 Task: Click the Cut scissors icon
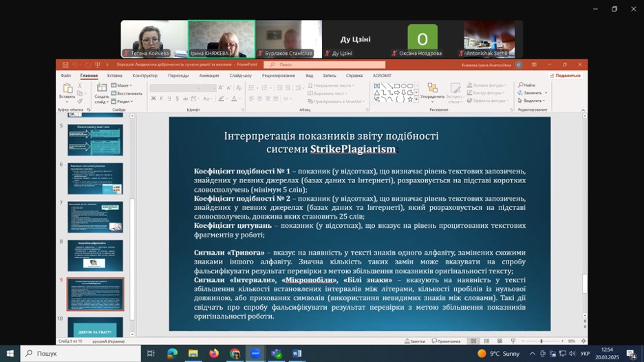(80, 85)
